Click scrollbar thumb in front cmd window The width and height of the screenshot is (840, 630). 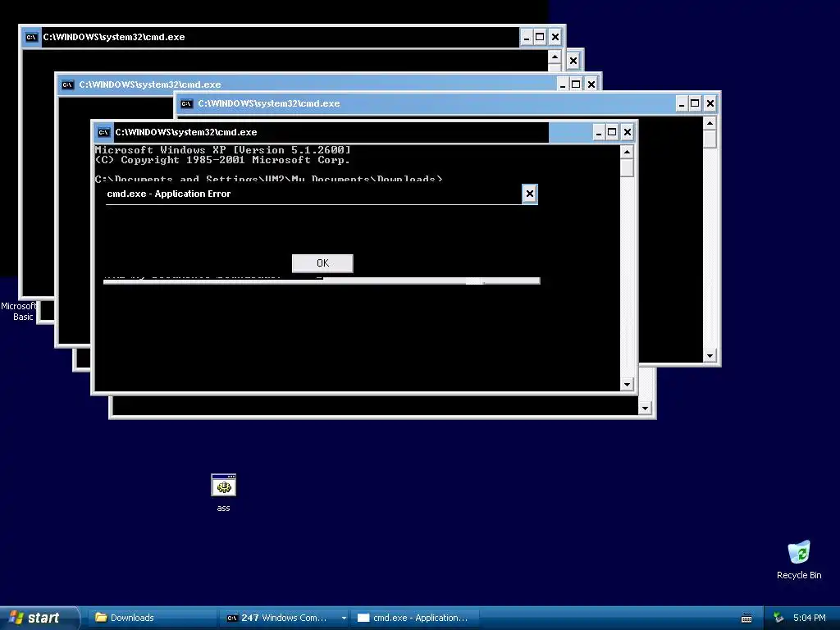pyautogui.click(x=627, y=168)
